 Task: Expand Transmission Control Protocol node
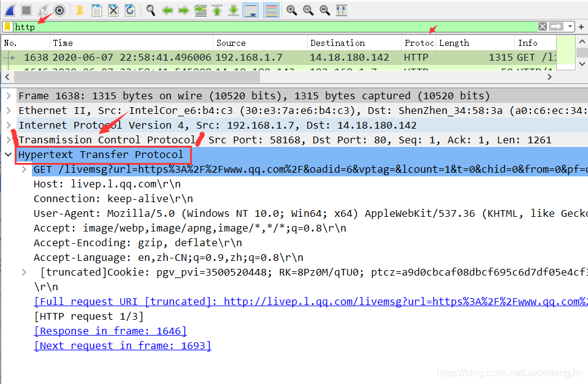tap(9, 140)
